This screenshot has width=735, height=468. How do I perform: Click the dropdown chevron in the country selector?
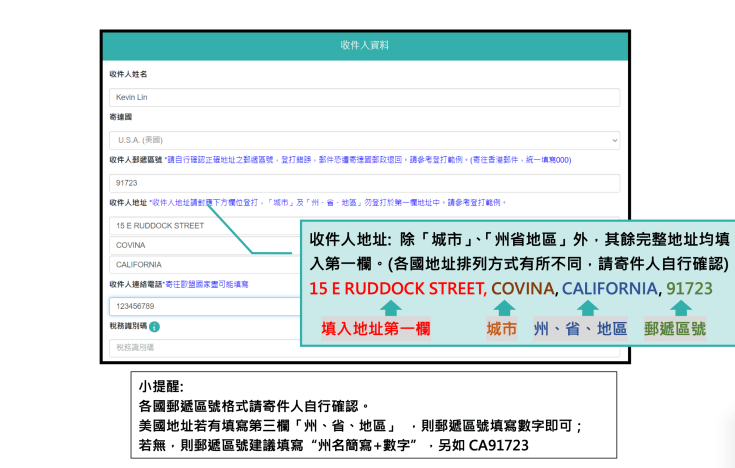pos(613,140)
